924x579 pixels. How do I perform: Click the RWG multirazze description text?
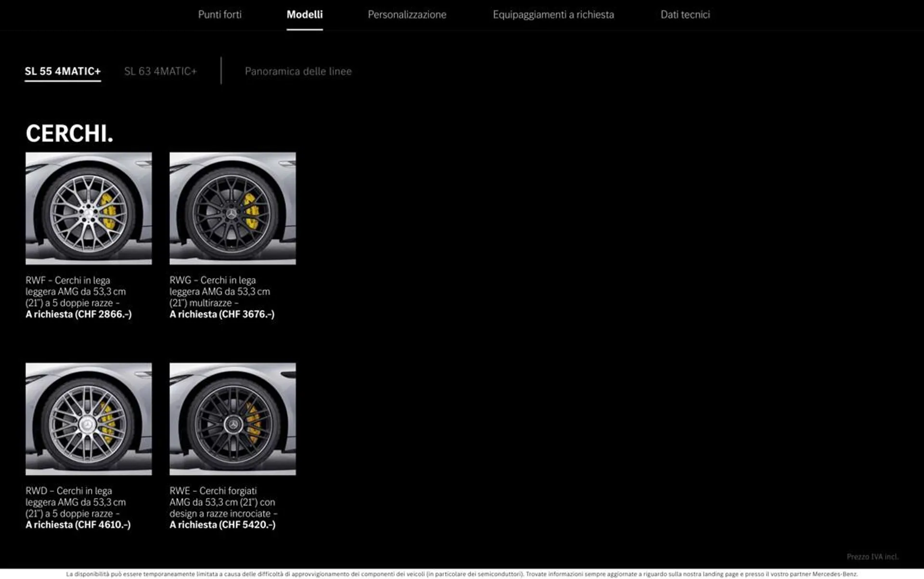click(x=219, y=292)
